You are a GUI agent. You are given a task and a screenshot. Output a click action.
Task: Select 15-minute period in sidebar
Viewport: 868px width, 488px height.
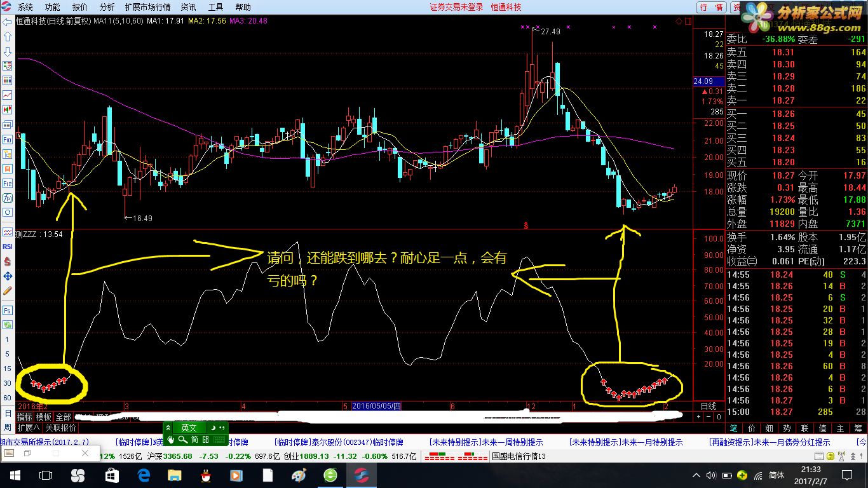7,369
